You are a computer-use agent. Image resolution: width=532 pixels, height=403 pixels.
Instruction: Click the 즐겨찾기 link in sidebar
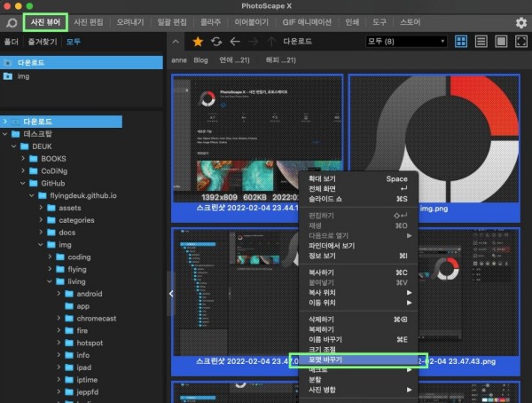(43, 41)
